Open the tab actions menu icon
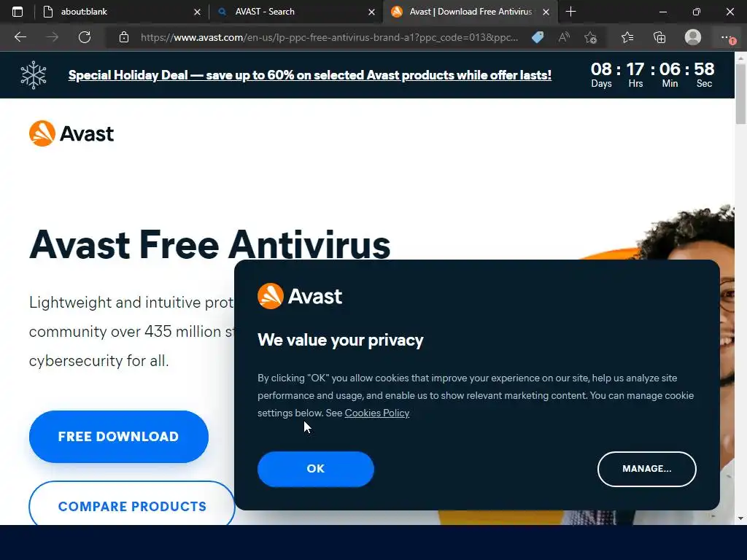The width and height of the screenshot is (747, 560). coord(18,12)
